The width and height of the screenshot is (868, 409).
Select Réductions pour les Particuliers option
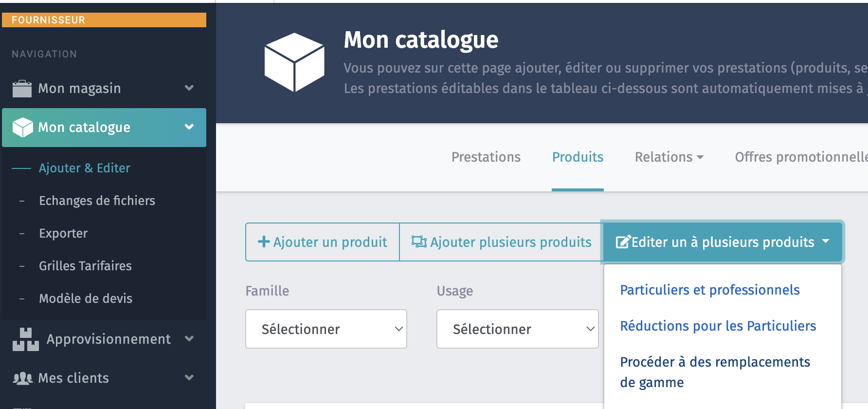718,326
